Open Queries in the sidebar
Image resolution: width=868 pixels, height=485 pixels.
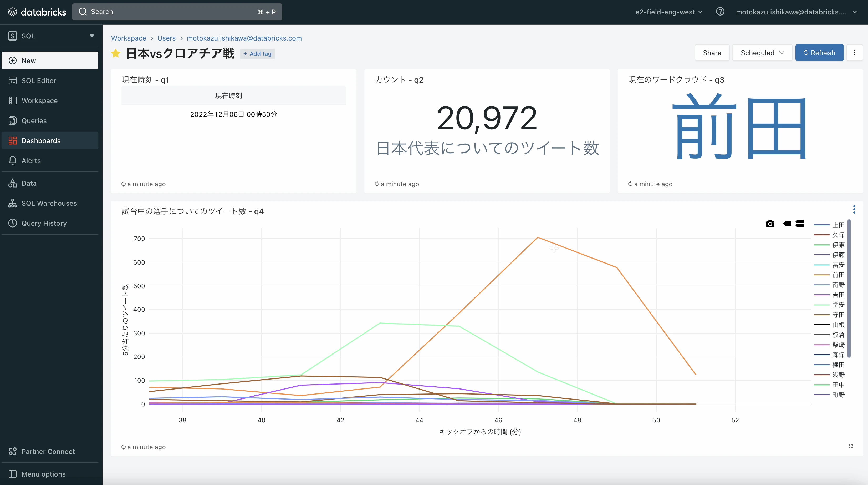click(x=34, y=120)
